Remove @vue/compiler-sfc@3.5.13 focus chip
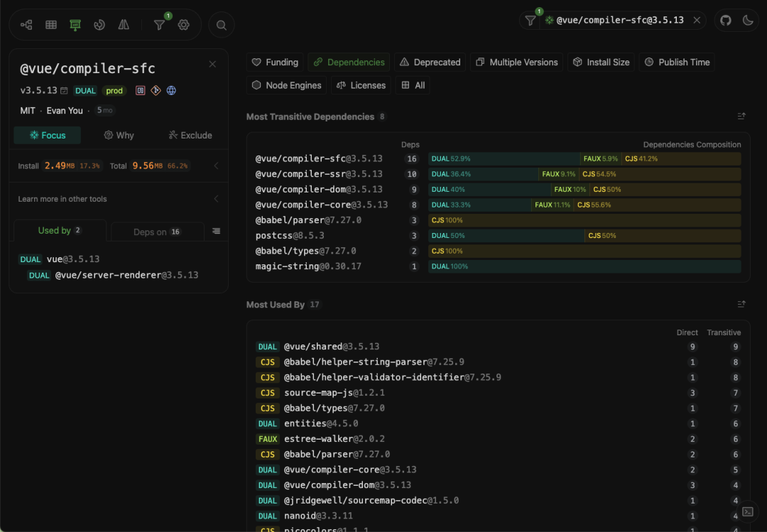Image resolution: width=767 pixels, height=532 pixels. [697, 20]
